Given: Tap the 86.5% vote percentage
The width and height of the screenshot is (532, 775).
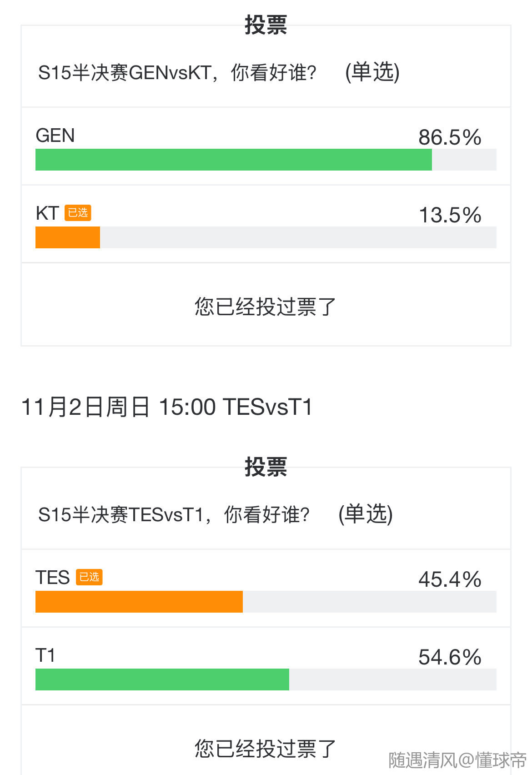Looking at the screenshot, I should pos(450,137).
